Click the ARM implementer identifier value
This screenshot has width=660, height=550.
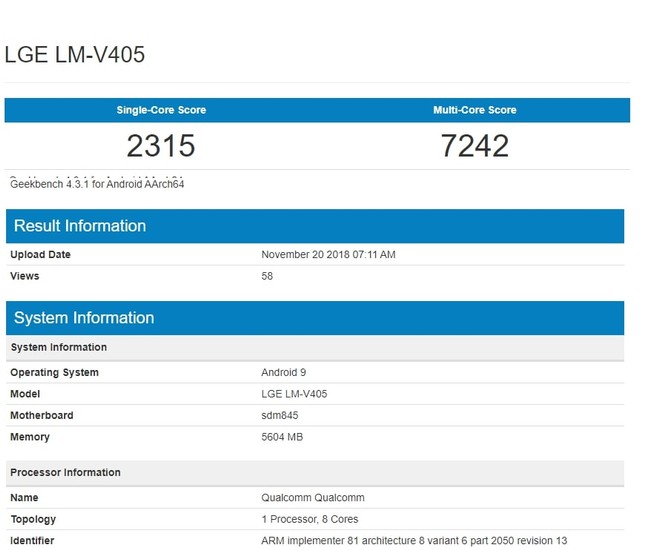pyautogui.click(x=414, y=541)
